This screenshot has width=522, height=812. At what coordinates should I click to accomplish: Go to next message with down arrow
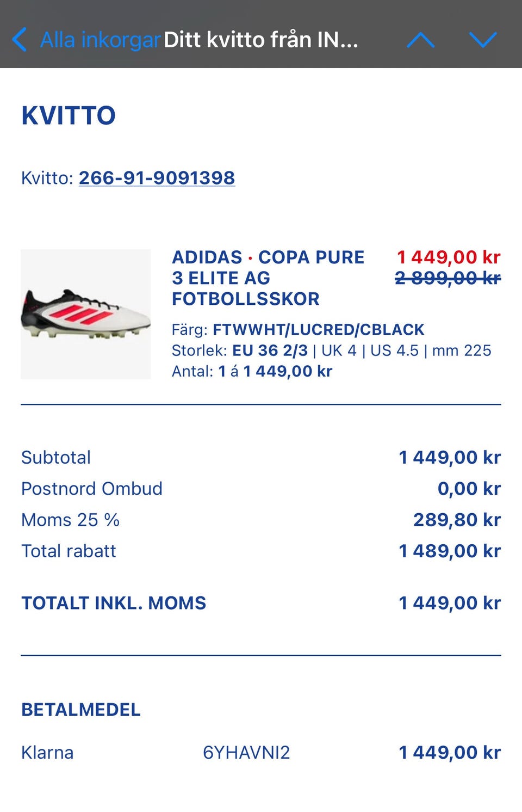(482, 40)
